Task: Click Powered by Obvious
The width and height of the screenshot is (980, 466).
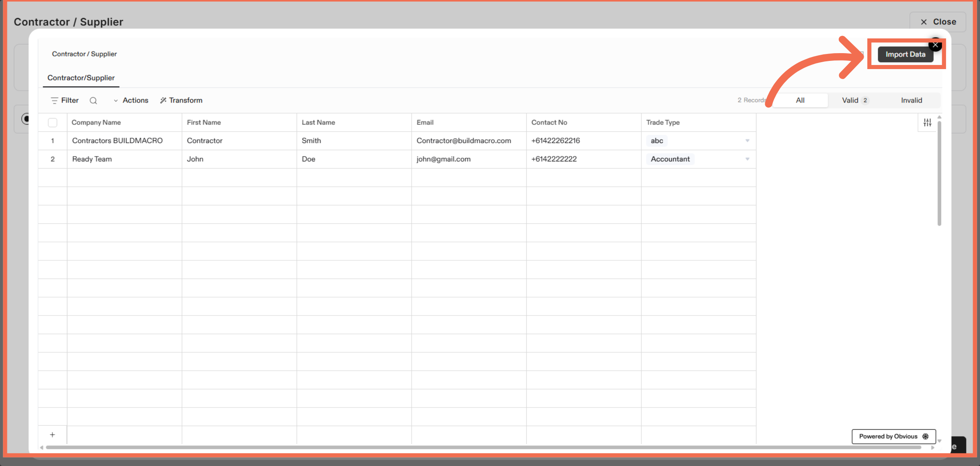Action: pyautogui.click(x=887, y=436)
